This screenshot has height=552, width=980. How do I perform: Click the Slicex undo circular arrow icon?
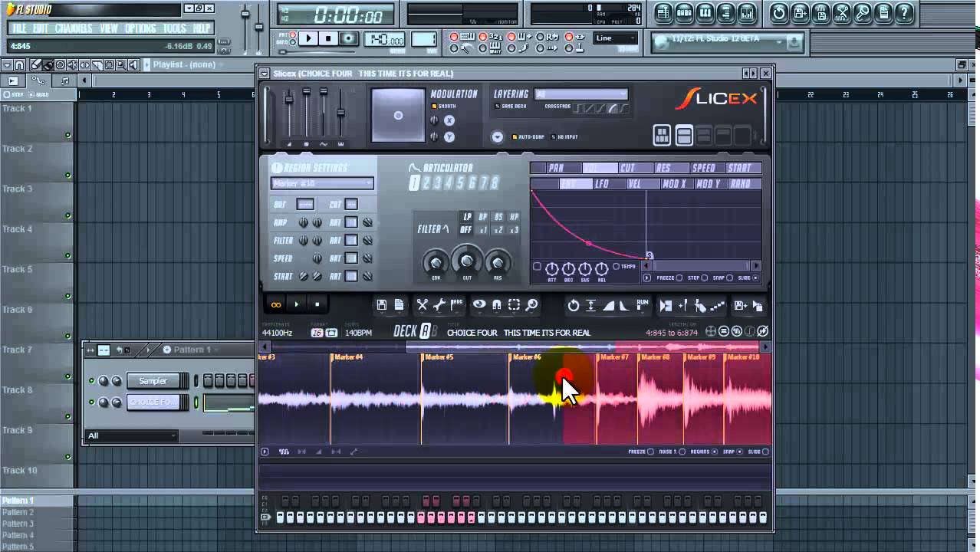pos(573,305)
